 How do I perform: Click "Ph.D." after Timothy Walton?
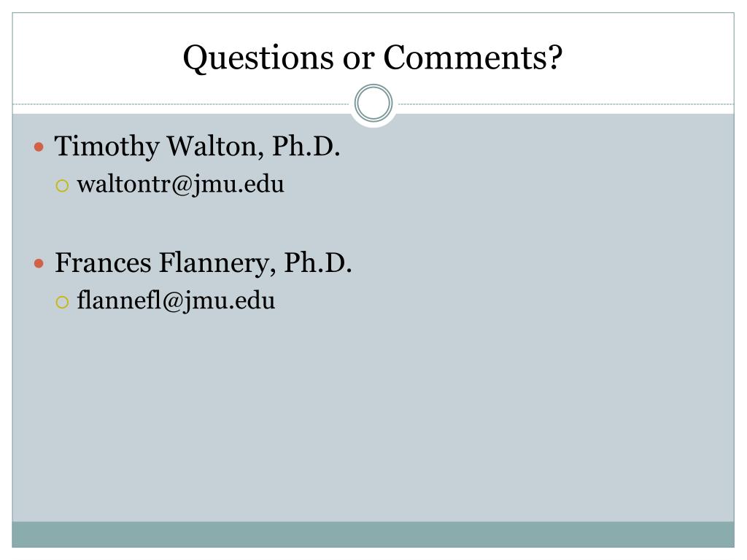306,146
